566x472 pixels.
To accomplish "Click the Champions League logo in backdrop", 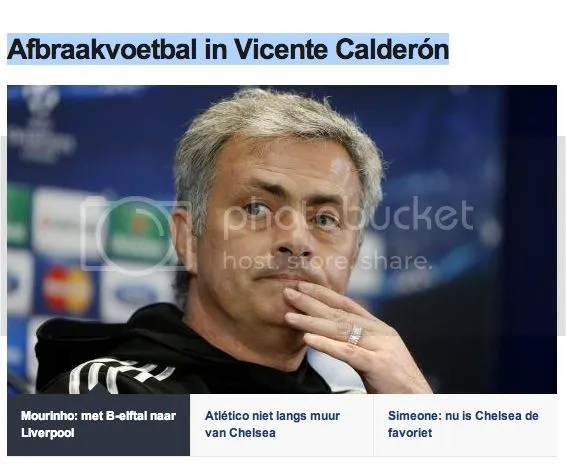I will pyautogui.click(x=40, y=124).
